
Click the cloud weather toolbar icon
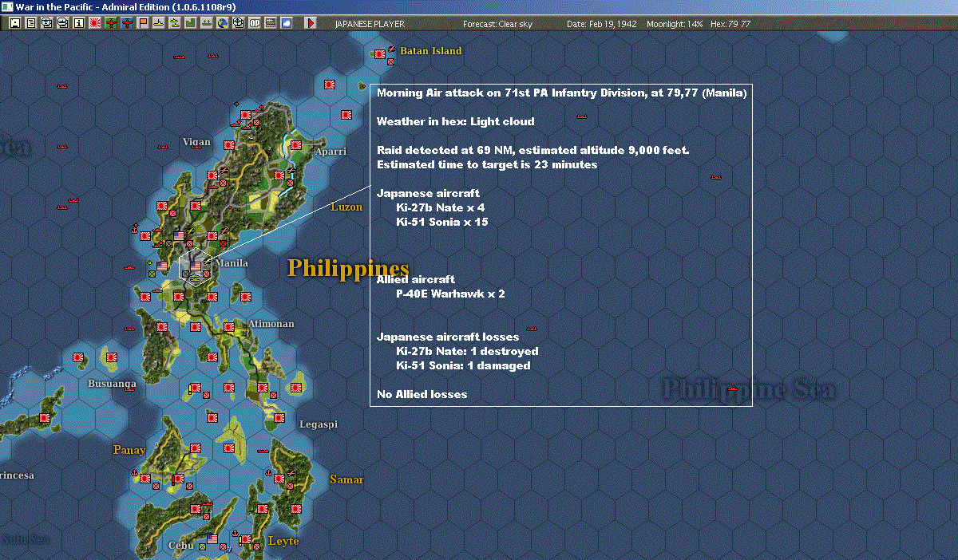[x=286, y=23]
